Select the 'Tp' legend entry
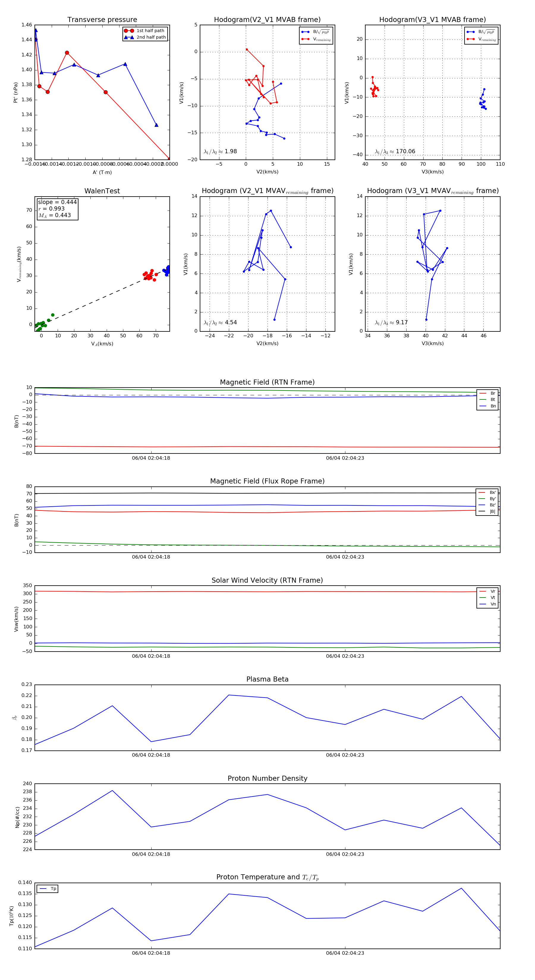This screenshot has height=980, width=535. [48, 889]
